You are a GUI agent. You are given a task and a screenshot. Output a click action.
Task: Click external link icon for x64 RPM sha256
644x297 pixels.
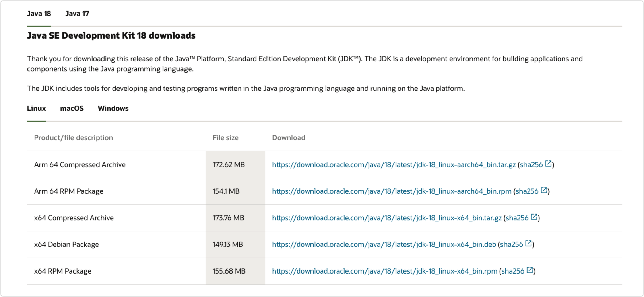click(530, 270)
